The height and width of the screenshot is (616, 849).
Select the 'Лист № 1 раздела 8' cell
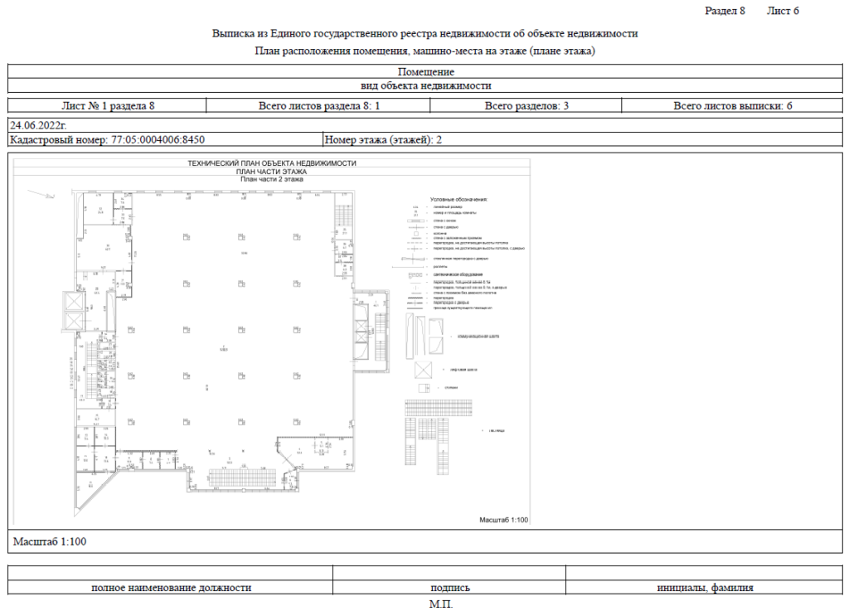[x=108, y=106]
